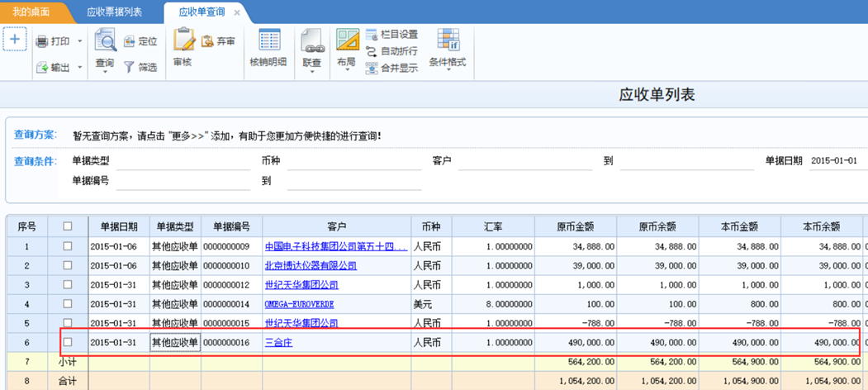Screen dimensions: 868x390
Task: Click the 定位 locate icon
Action: pos(130,41)
